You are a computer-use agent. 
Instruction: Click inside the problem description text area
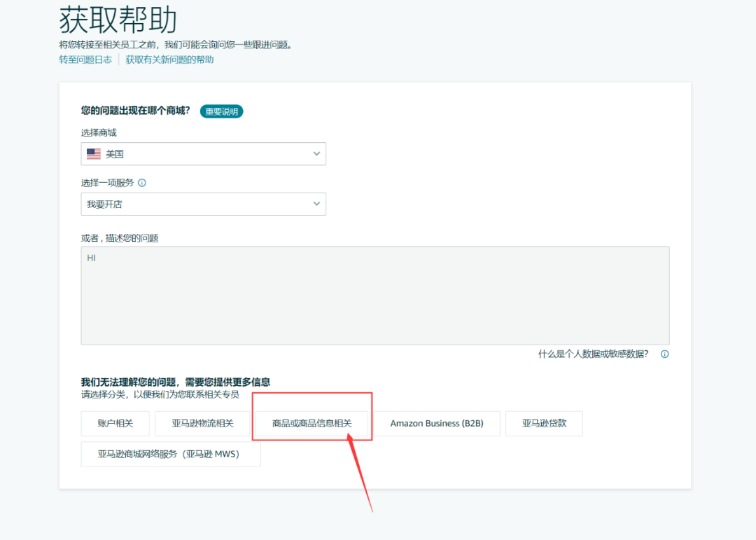click(x=375, y=294)
